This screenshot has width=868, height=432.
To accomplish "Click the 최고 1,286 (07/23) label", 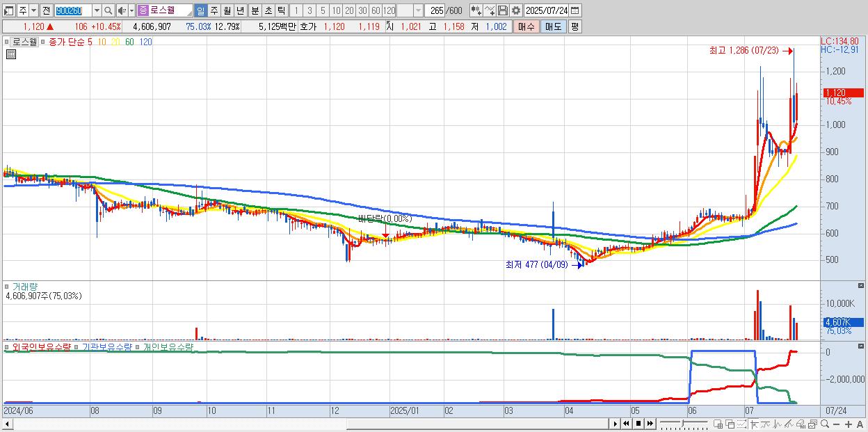I will (x=744, y=51).
